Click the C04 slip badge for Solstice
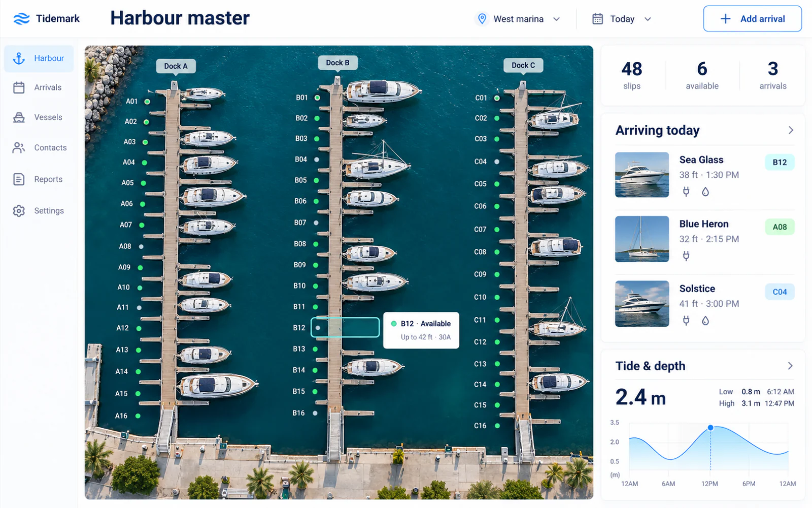 [x=780, y=292]
